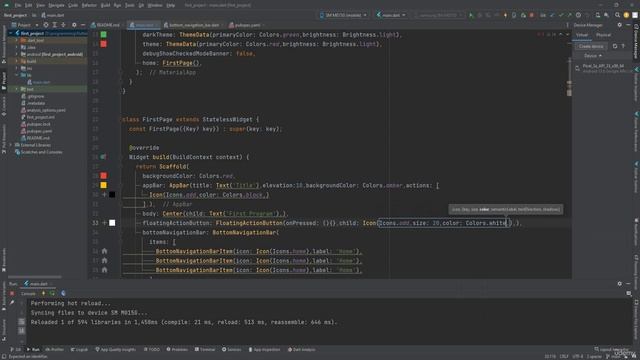The width and height of the screenshot is (640, 360).
Task: Select the Virtual tab in Device Manager
Action: coord(582,35)
